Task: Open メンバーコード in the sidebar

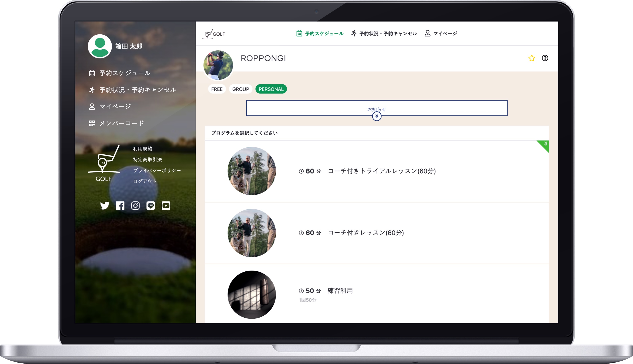Action: pos(116,123)
